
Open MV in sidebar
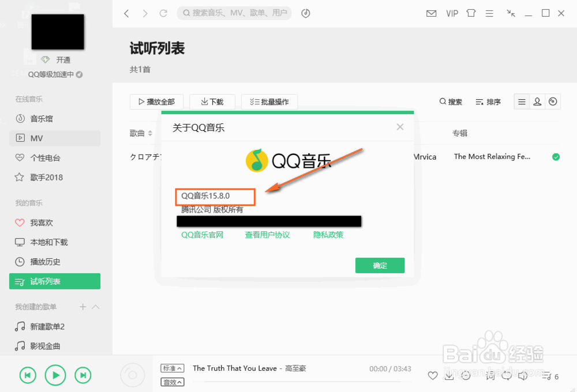[x=55, y=138]
